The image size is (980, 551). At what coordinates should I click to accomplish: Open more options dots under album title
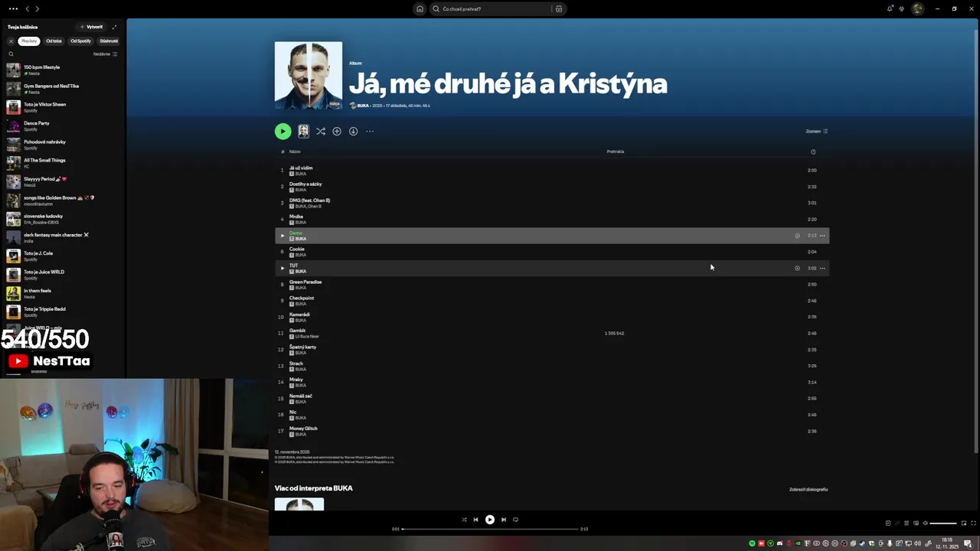click(x=370, y=132)
